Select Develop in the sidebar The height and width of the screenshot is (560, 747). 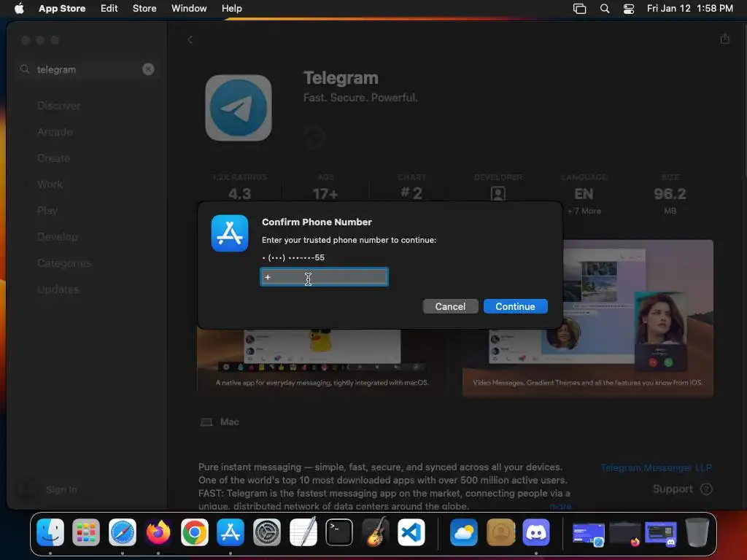tap(57, 237)
